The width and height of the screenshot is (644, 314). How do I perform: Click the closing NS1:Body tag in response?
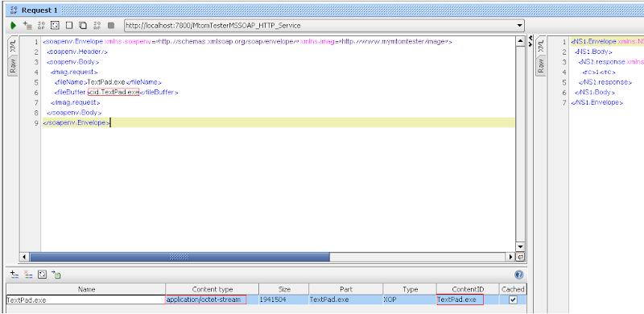pos(595,93)
